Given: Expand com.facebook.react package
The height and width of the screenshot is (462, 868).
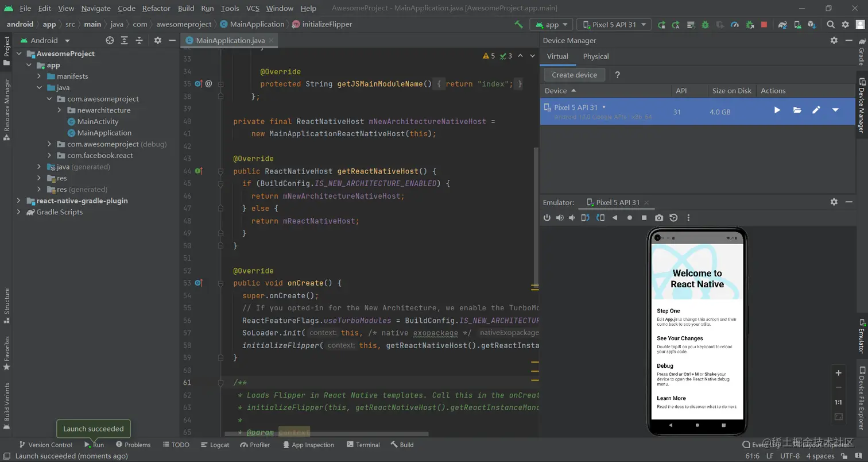Looking at the screenshot, I should [49, 155].
